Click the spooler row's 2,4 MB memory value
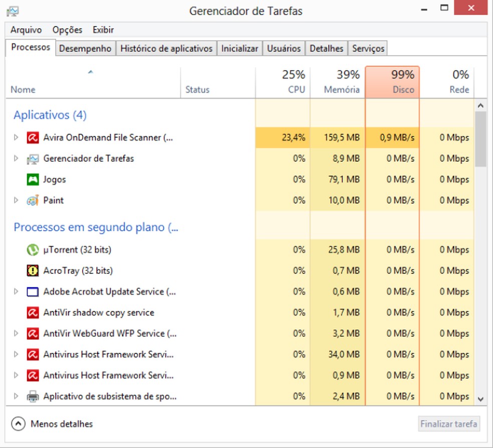 point(346,396)
